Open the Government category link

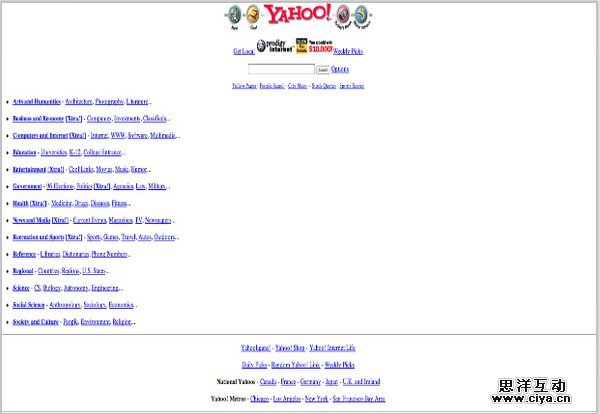(x=27, y=186)
